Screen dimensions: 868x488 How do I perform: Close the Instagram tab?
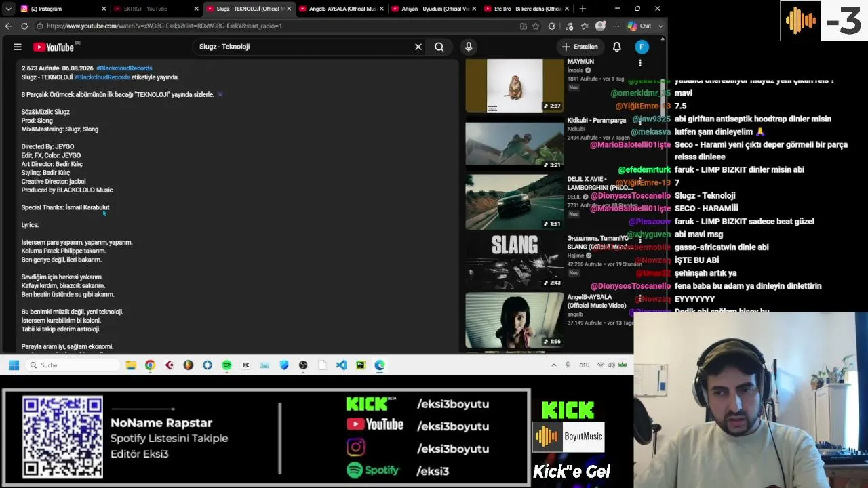(x=104, y=9)
